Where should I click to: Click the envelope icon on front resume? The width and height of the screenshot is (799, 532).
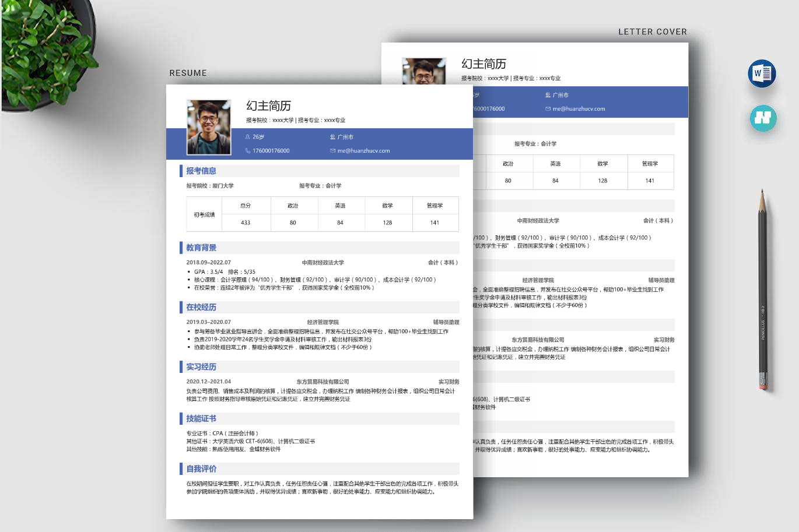point(332,151)
